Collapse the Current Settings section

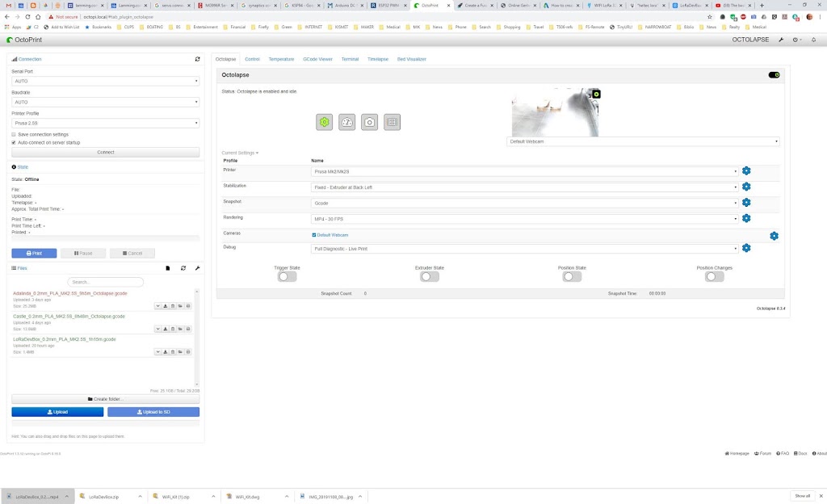tap(240, 153)
